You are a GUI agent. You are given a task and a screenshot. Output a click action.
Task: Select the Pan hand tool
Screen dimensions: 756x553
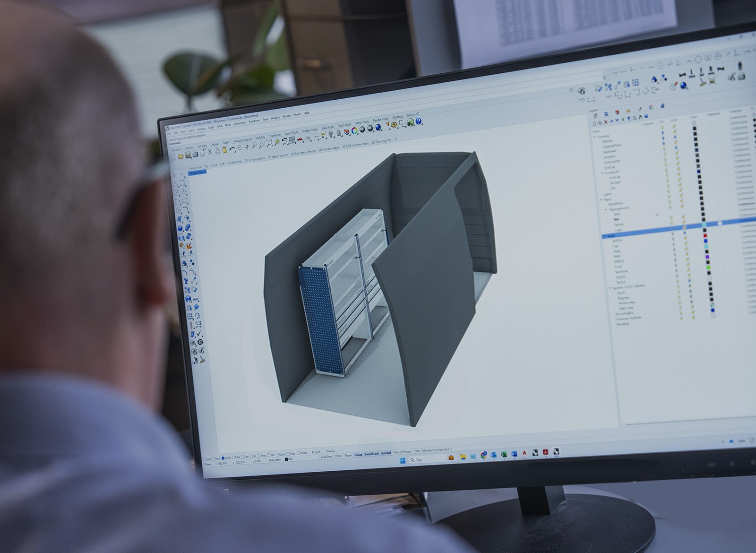point(240,148)
